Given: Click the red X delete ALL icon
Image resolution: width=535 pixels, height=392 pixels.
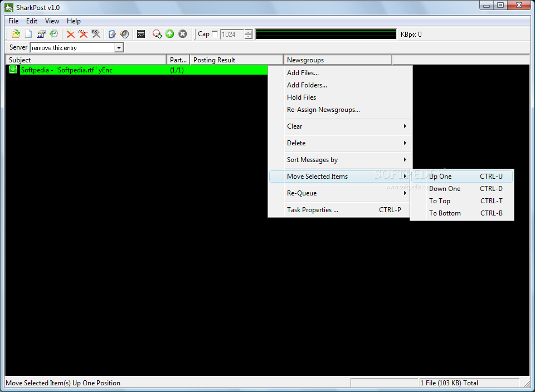Looking at the screenshot, I should point(83,34).
